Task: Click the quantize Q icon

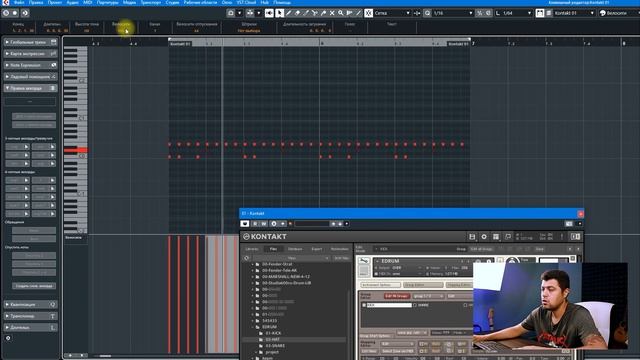Action: pos(427,13)
